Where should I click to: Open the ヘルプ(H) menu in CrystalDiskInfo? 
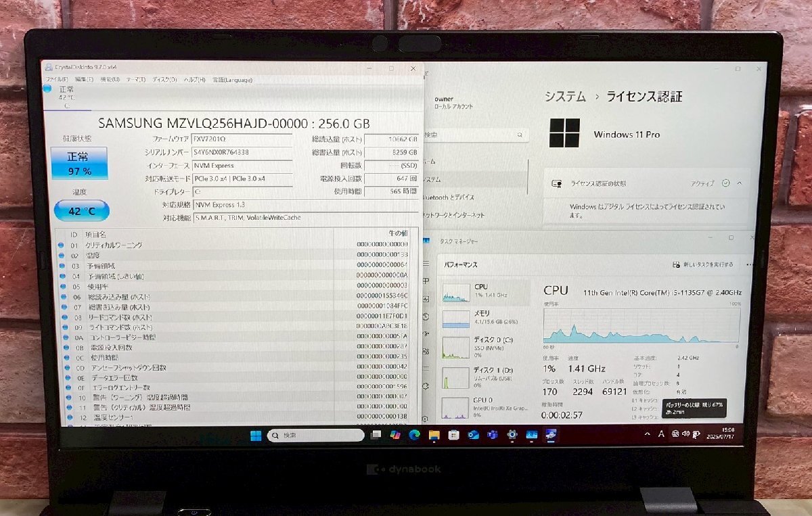click(195, 80)
